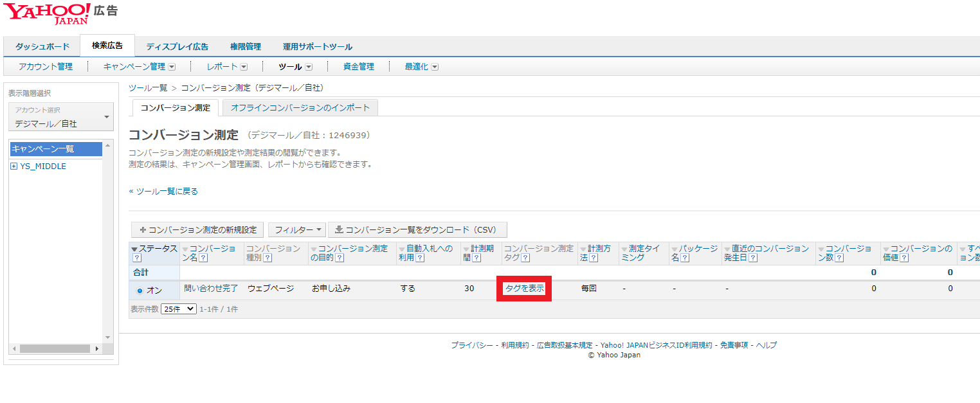Image resolution: width=980 pixels, height=403 pixels.
Task: Open the 表示件数 25件 select box
Action: [x=179, y=309]
